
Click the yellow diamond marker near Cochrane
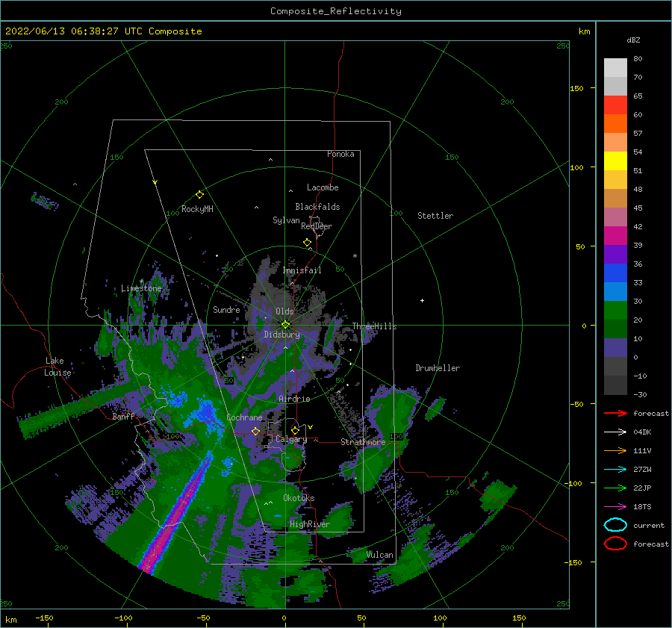[255, 431]
